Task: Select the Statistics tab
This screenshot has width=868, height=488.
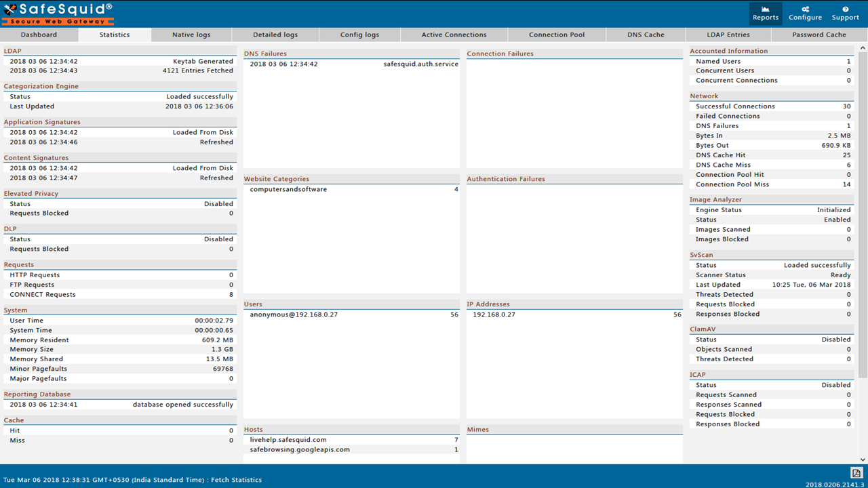Action: pyautogui.click(x=115, y=35)
